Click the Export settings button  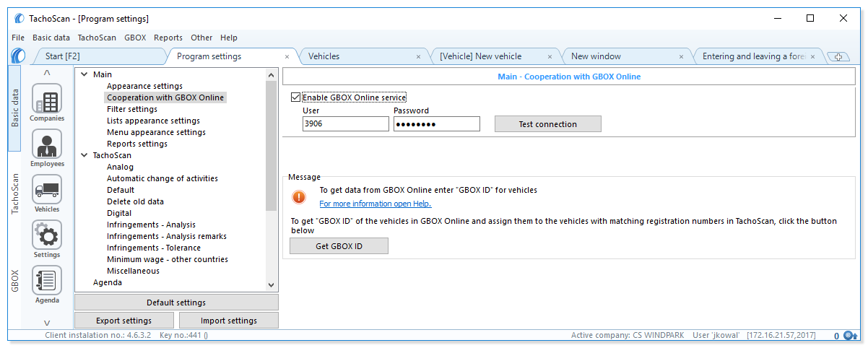click(123, 321)
